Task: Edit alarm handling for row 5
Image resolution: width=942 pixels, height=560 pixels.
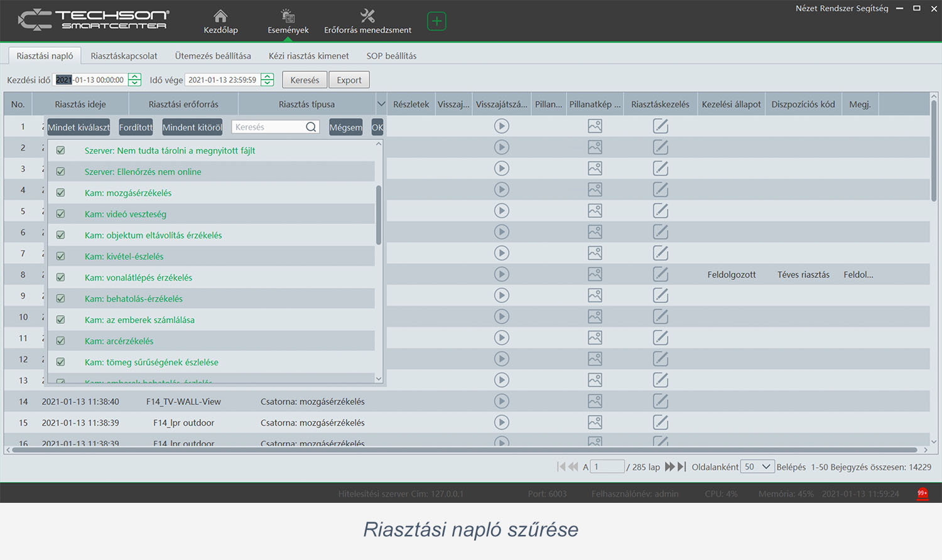Action: click(660, 211)
